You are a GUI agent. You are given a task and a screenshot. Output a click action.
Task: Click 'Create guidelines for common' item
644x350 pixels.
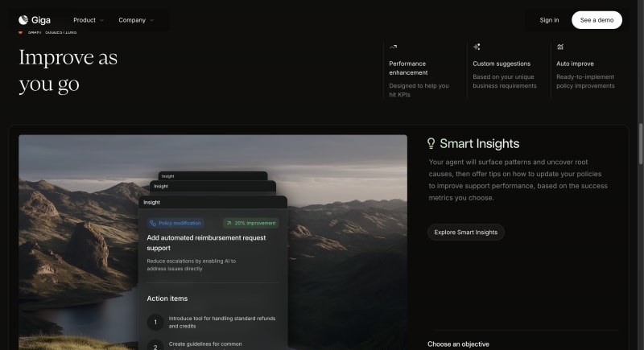[205, 344]
